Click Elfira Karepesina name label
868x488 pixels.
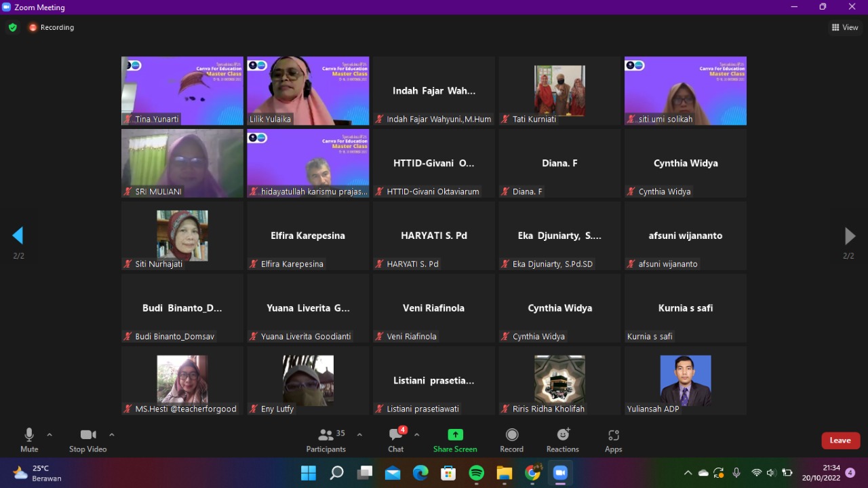(x=292, y=264)
